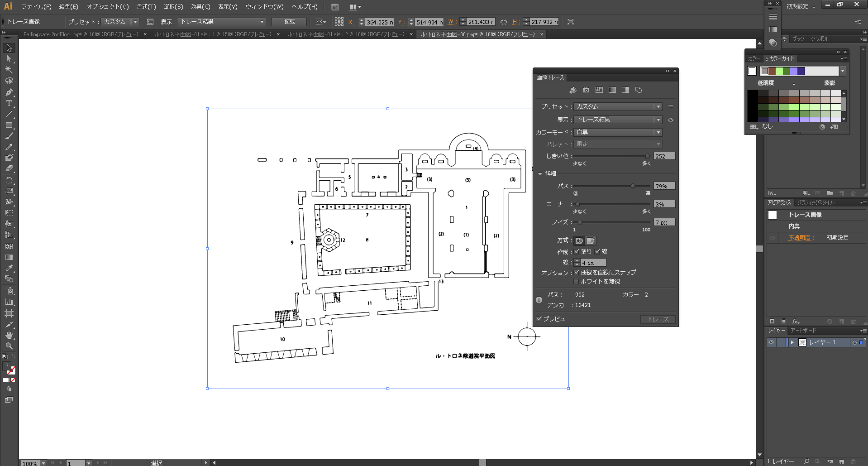Screen dimensions: 868x466
Task: Open the プリセット dropdown in Image Trace panel
Action: coord(618,106)
